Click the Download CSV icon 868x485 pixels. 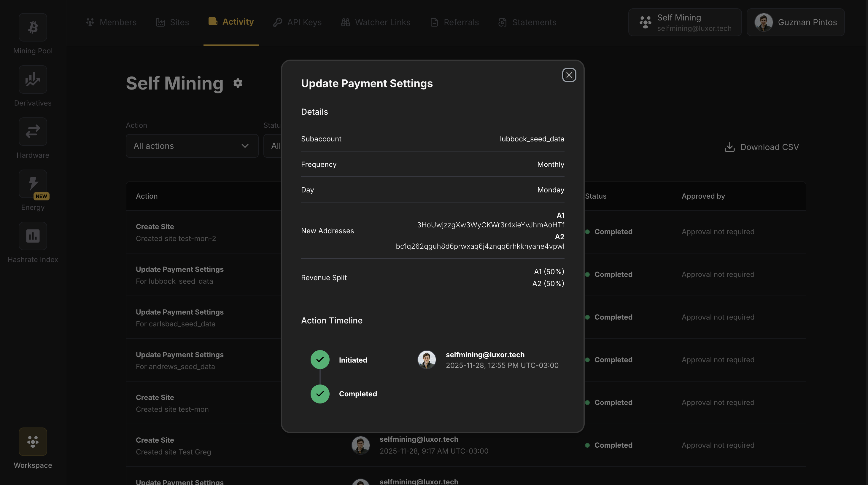(x=729, y=147)
